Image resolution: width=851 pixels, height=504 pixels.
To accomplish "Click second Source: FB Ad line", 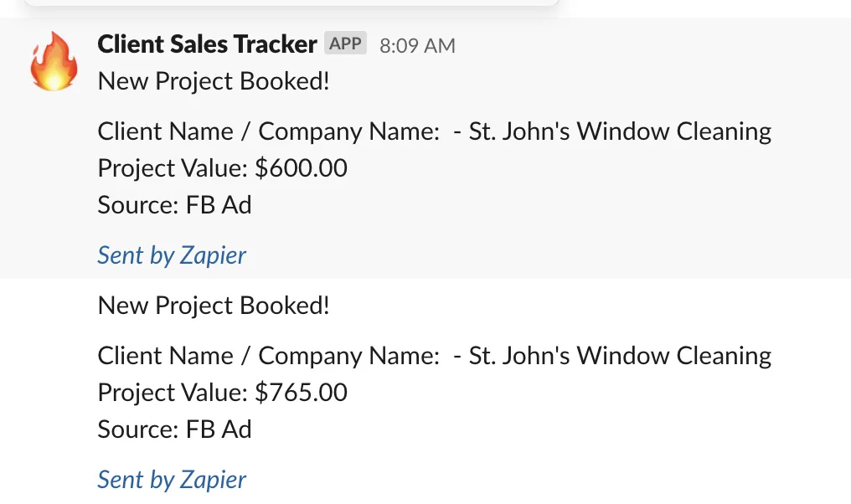I will click(175, 429).
